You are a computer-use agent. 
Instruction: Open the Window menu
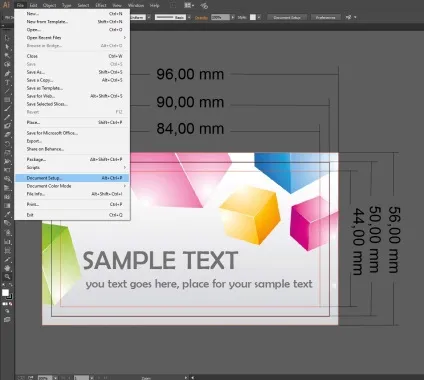pos(136,5)
